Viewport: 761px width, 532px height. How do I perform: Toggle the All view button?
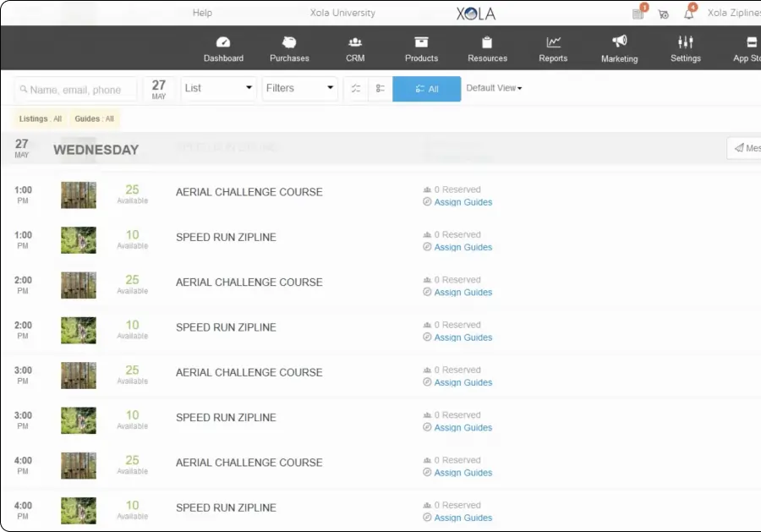(427, 89)
